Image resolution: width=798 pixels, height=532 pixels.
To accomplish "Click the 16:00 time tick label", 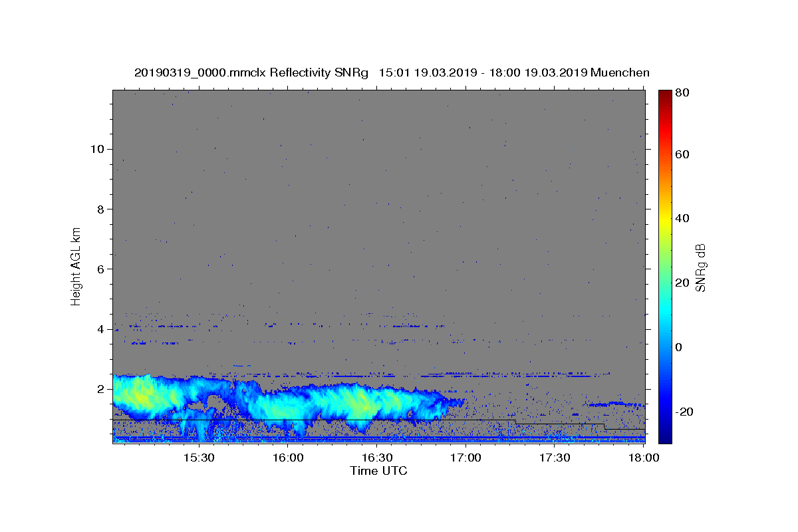I will 287,458.
